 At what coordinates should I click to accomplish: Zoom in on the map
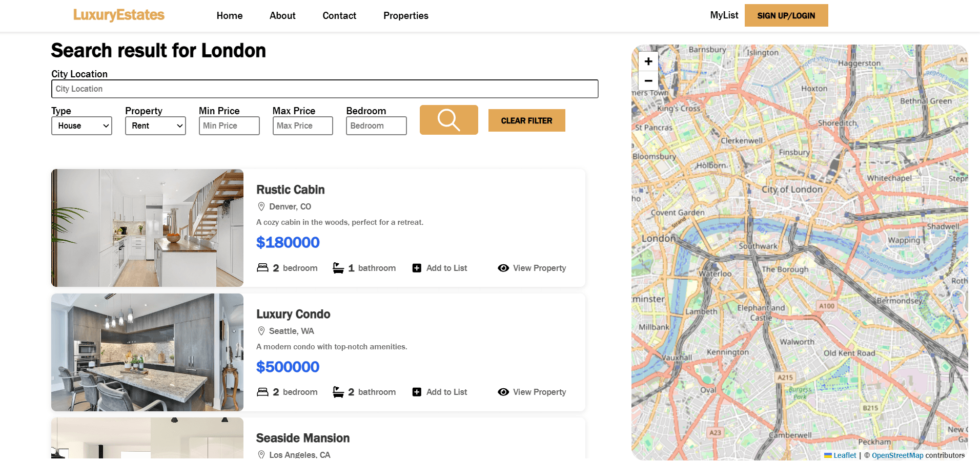pyautogui.click(x=648, y=61)
